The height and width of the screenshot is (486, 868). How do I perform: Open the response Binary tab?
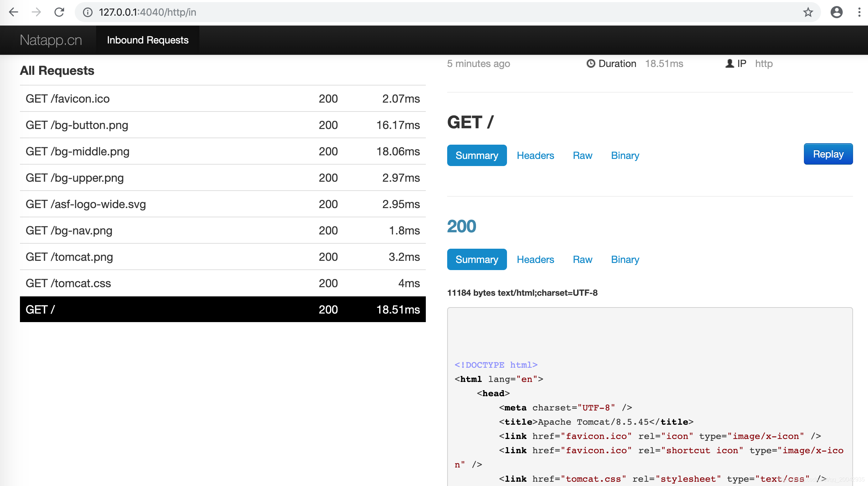[x=625, y=259]
